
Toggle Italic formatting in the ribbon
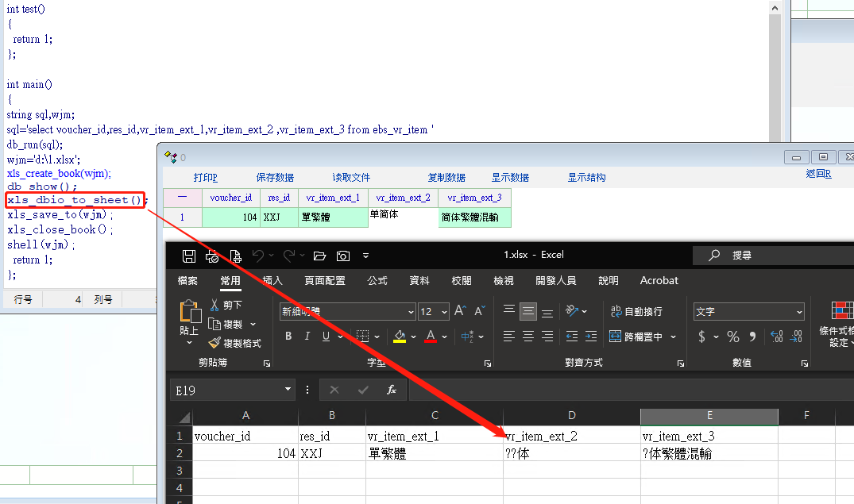308,337
